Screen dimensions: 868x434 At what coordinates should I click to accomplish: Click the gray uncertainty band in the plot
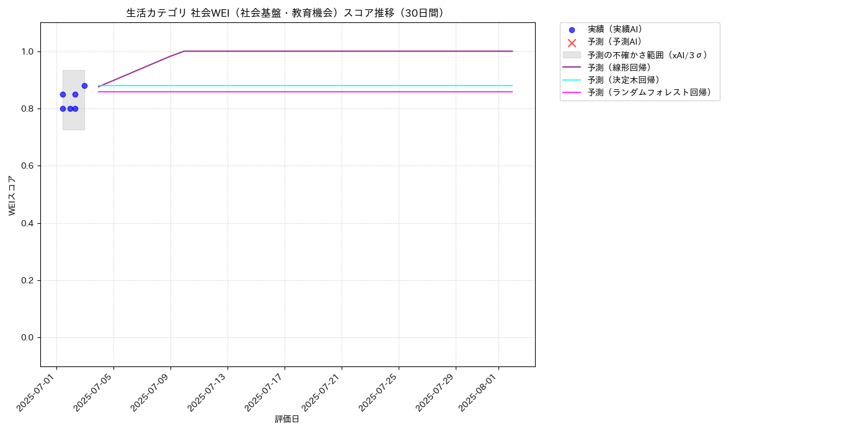coord(73,100)
